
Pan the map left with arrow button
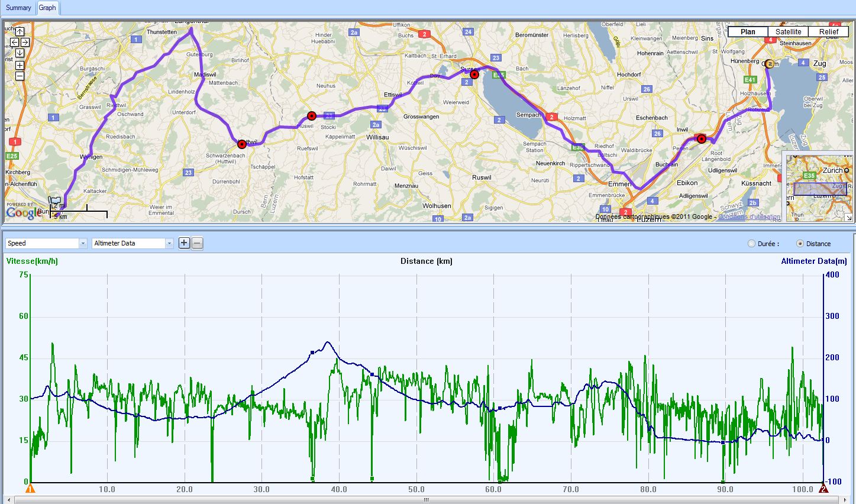tap(14, 42)
